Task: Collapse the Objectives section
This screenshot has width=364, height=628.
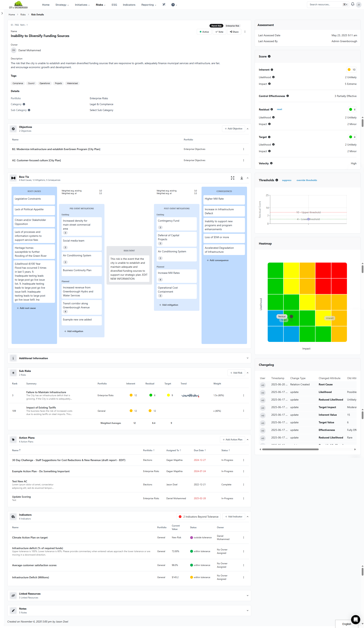Action: click(x=247, y=129)
